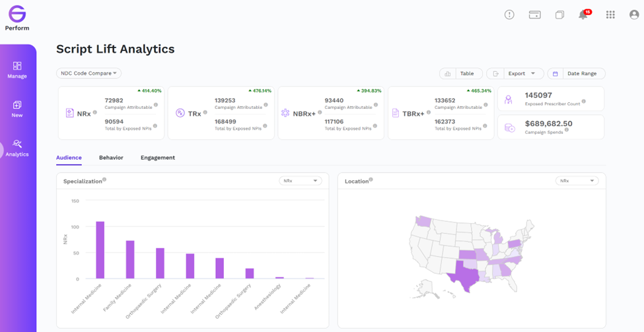Screen dimensions: 644x332
Task: Expand the NDC Code Compare dropdown
Action: (x=89, y=73)
